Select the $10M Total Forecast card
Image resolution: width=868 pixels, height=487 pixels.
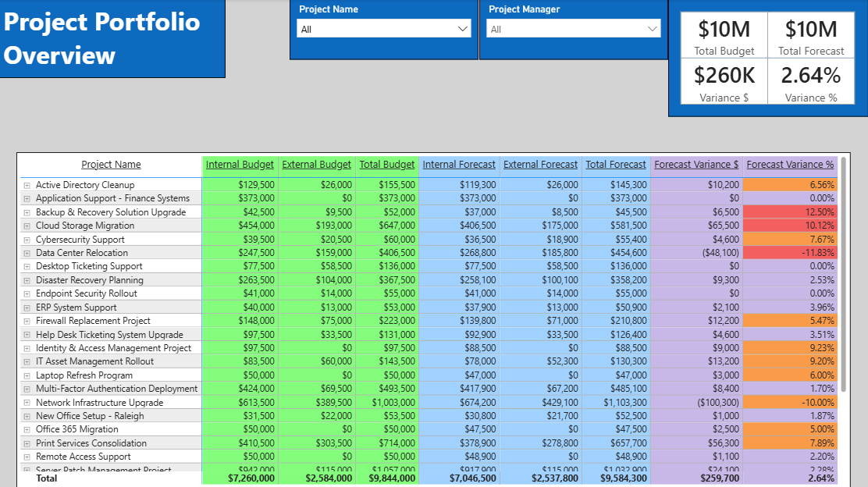coord(811,35)
